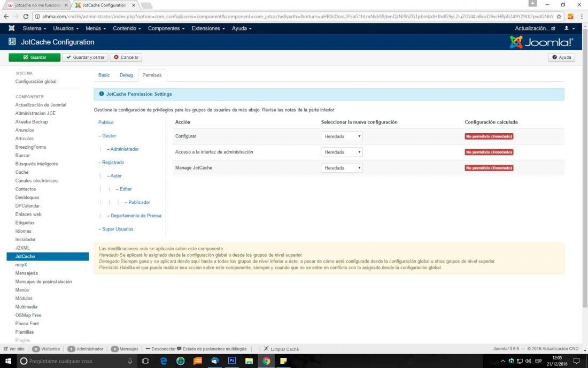Select the Registrado user group
The width and height of the screenshot is (588, 368).
click(111, 163)
